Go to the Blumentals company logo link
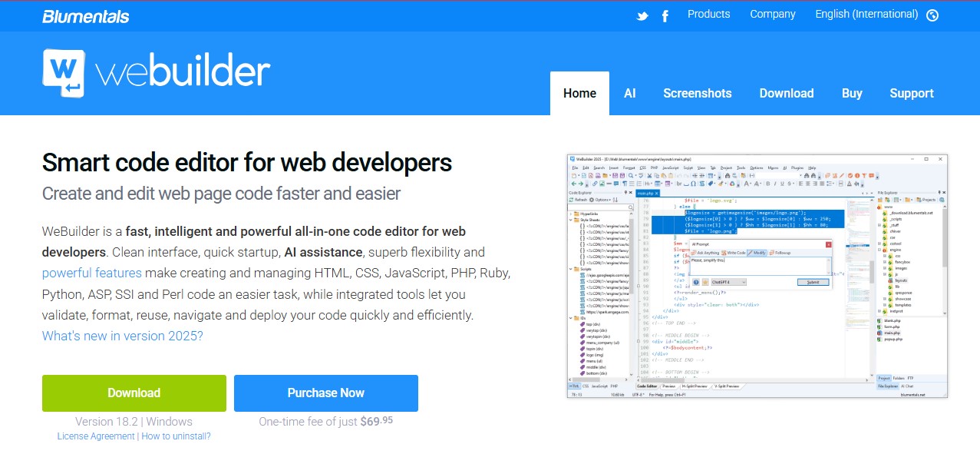 tap(86, 16)
